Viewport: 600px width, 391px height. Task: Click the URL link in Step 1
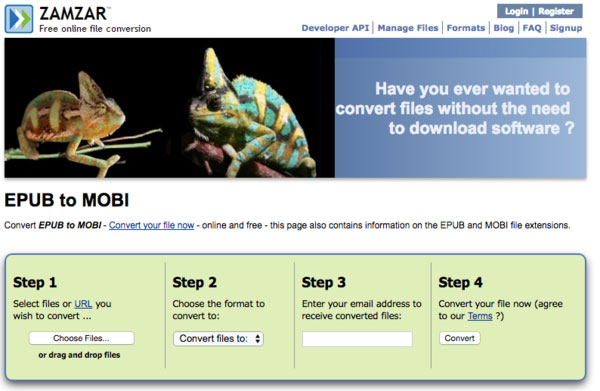coord(83,304)
